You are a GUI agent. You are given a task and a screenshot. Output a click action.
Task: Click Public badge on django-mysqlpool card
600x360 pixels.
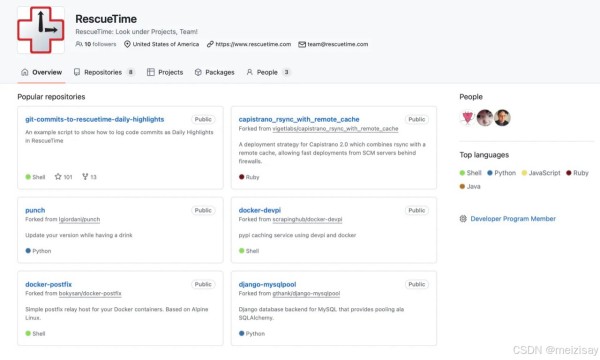[417, 284]
